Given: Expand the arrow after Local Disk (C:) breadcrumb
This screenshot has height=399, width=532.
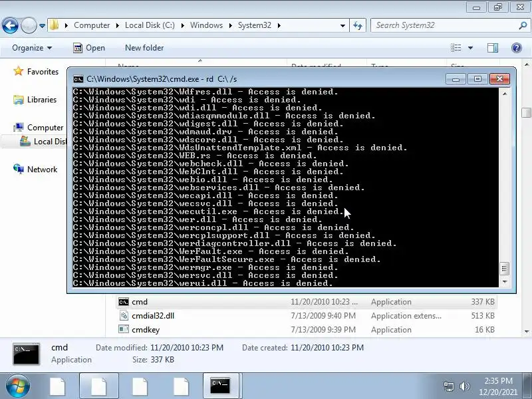Looking at the screenshot, I should tap(182, 25).
